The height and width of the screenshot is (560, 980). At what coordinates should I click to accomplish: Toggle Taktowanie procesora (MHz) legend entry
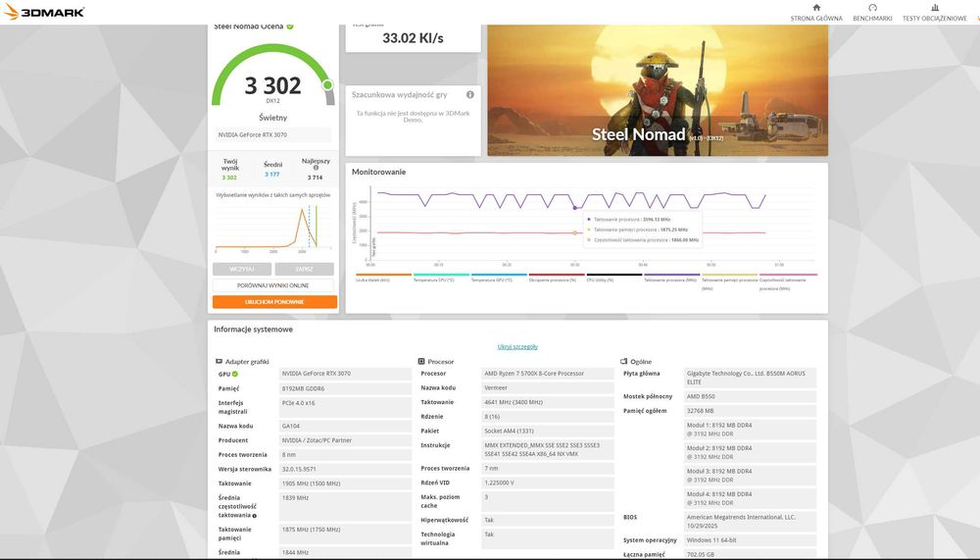(671, 278)
